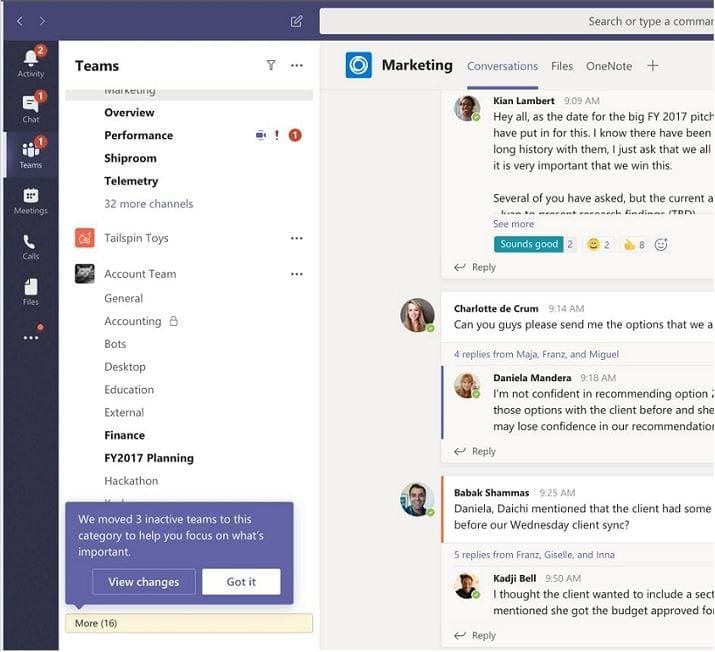This screenshot has height=652, width=715.
Task: Open the Activity feed icon
Action: tap(30, 62)
